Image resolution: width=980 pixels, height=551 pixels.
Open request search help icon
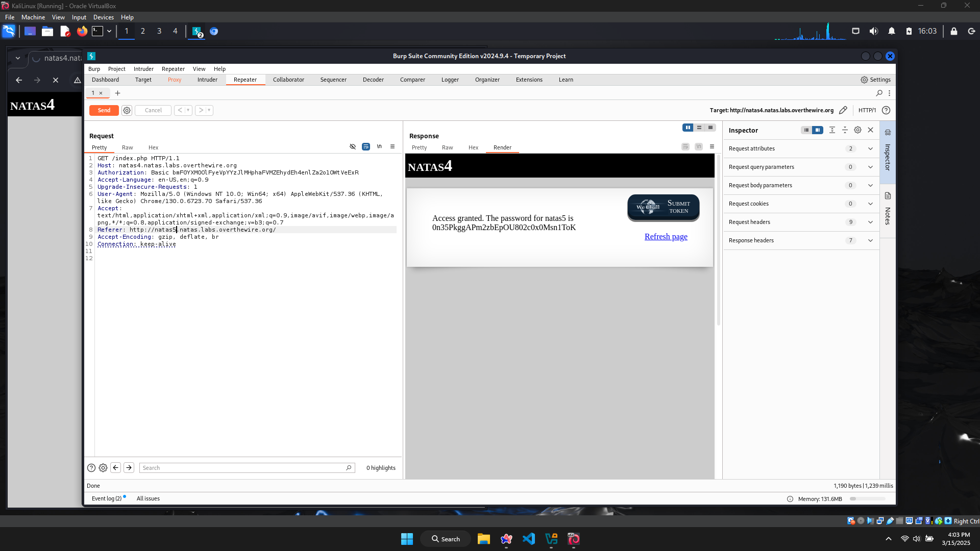(x=91, y=468)
